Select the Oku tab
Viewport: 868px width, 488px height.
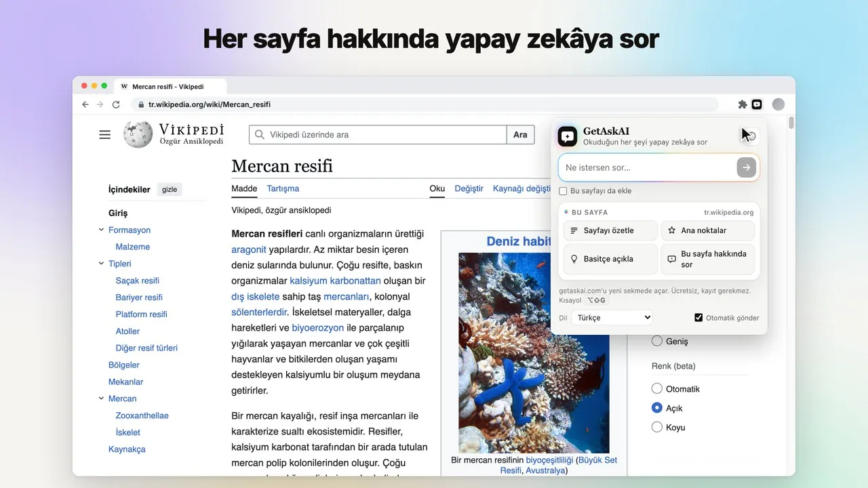coord(437,188)
